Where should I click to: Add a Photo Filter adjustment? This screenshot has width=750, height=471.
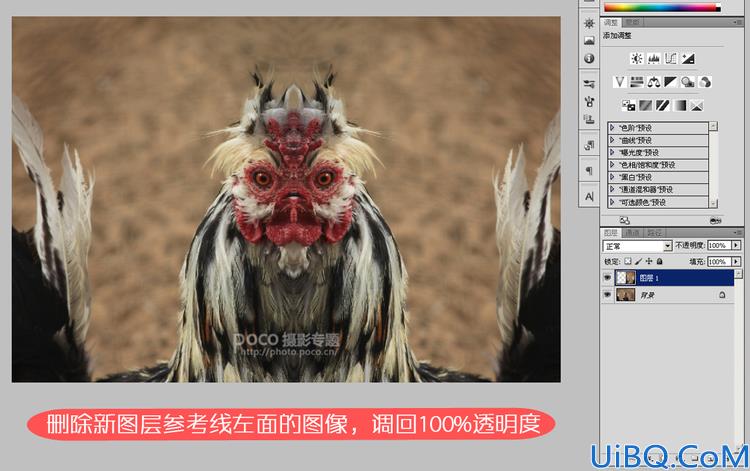(688, 82)
